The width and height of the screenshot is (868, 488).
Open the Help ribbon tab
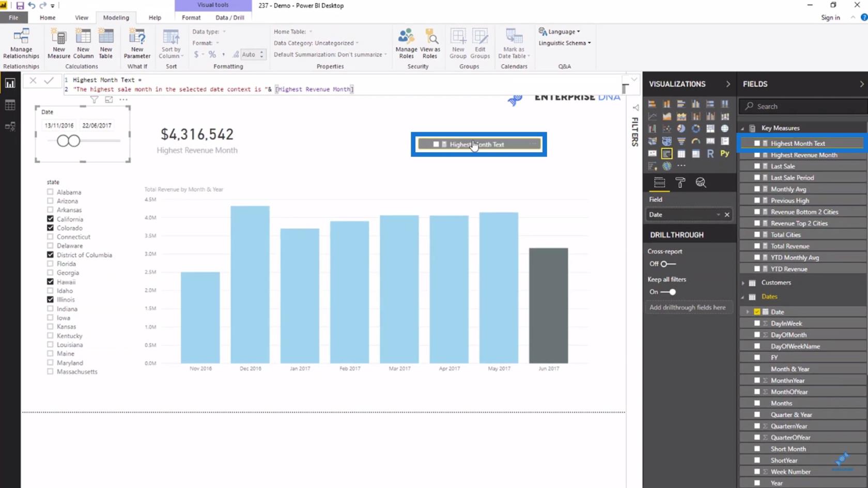pos(155,18)
